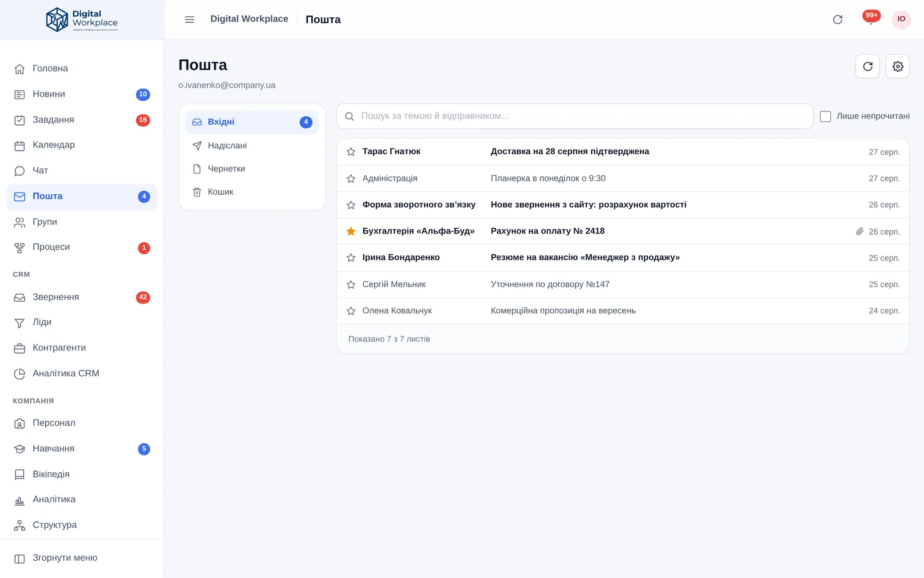Open Ліди in CRM section
The width and height of the screenshot is (924, 578).
coord(81,323)
